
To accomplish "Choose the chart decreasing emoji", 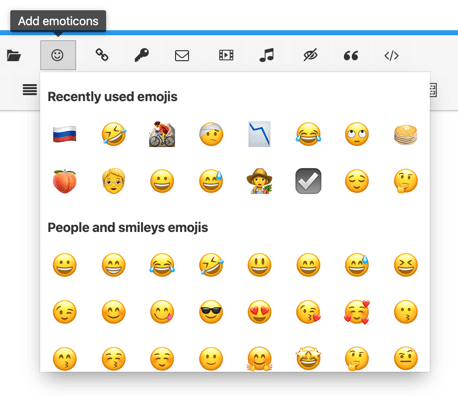I will (259, 134).
